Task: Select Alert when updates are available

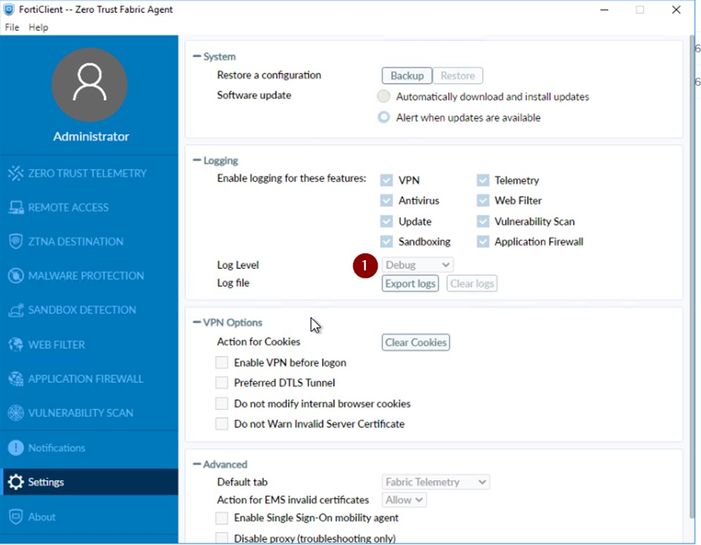Action: 384,117
